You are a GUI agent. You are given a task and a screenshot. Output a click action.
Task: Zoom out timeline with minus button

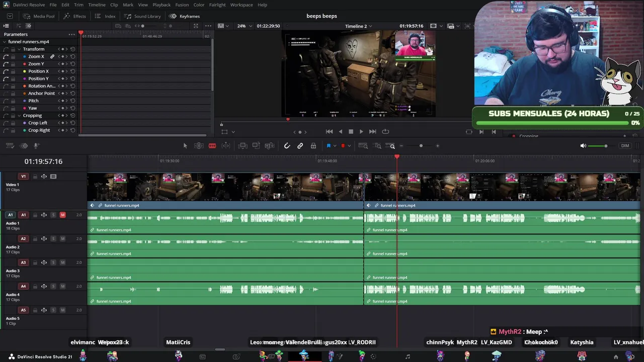401,146
